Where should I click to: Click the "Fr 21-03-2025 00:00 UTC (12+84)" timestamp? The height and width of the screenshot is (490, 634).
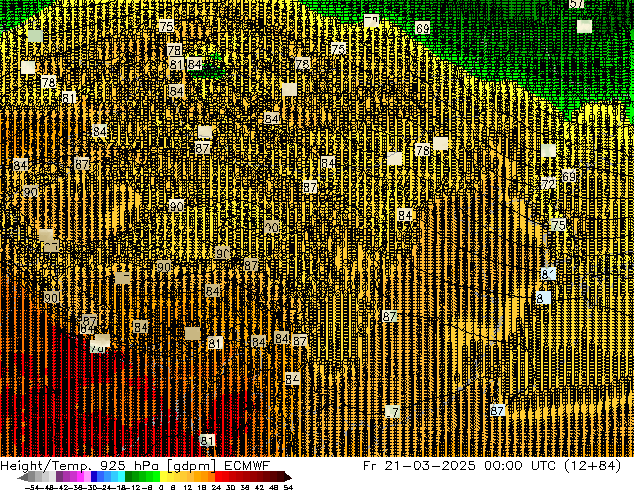(492, 465)
